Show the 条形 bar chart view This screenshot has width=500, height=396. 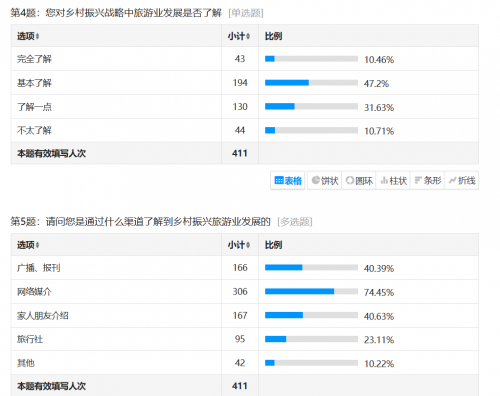(x=428, y=180)
